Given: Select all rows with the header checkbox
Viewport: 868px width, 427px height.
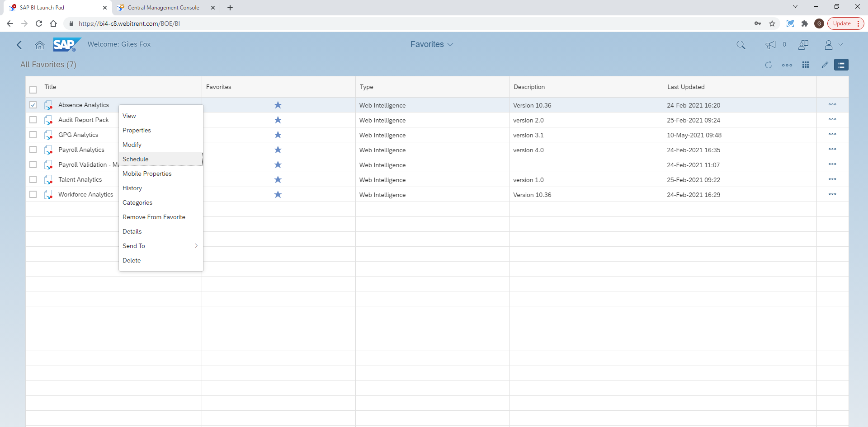Looking at the screenshot, I should [x=33, y=90].
